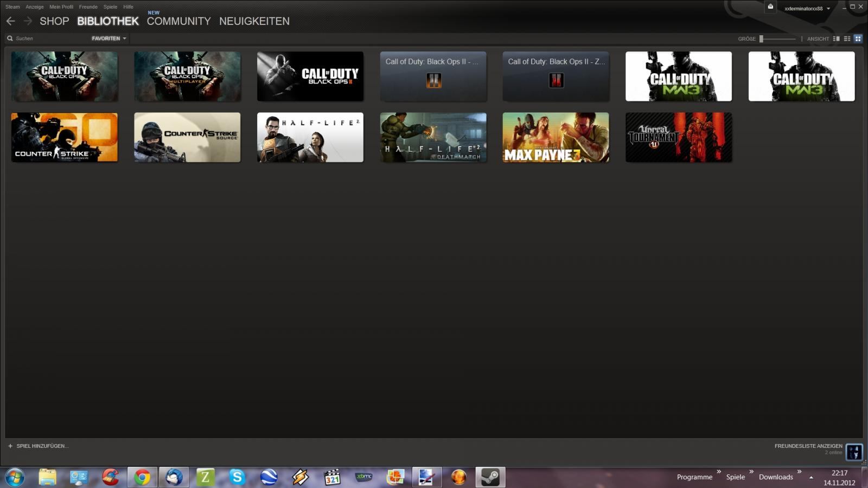Screen dimensions: 868x488
Task: Select Half-Life 2 Deathmatch tile
Action: [x=433, y=137]
